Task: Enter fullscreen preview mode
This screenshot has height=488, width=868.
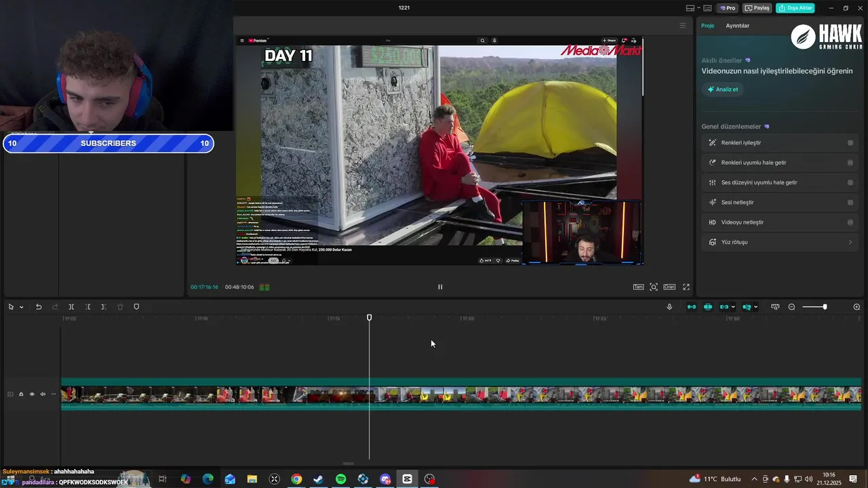Action: coord(686,287)
